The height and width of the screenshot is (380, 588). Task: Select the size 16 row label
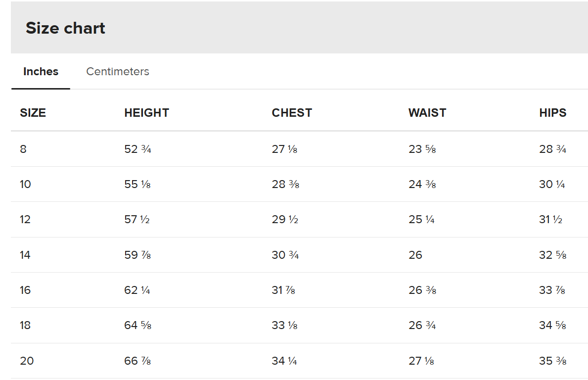point(25,290)
